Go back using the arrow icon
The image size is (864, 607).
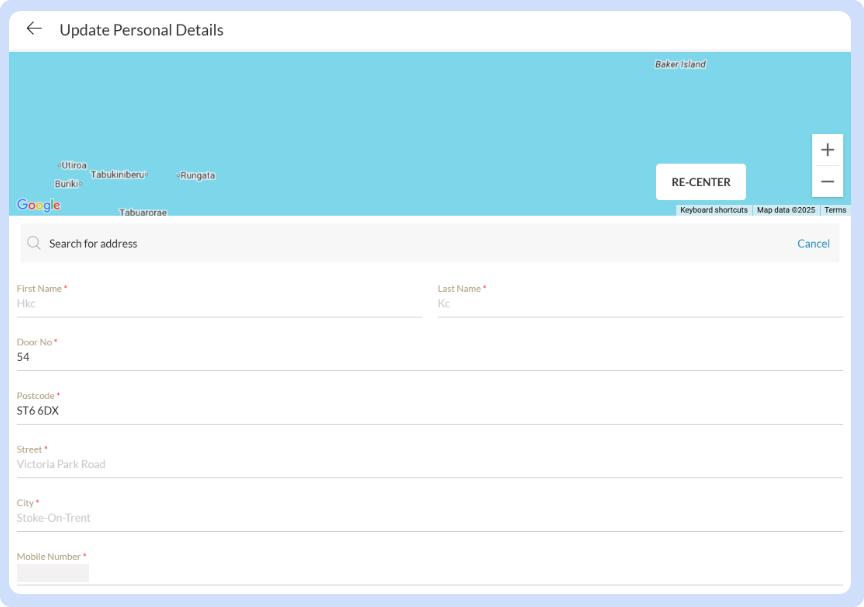(x=34, y=29)
